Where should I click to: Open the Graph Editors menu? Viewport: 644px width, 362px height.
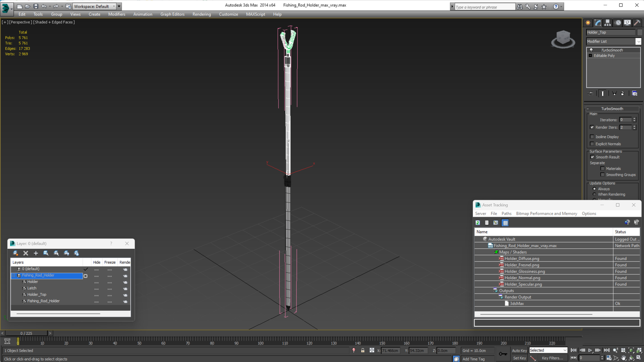(172, 14)
